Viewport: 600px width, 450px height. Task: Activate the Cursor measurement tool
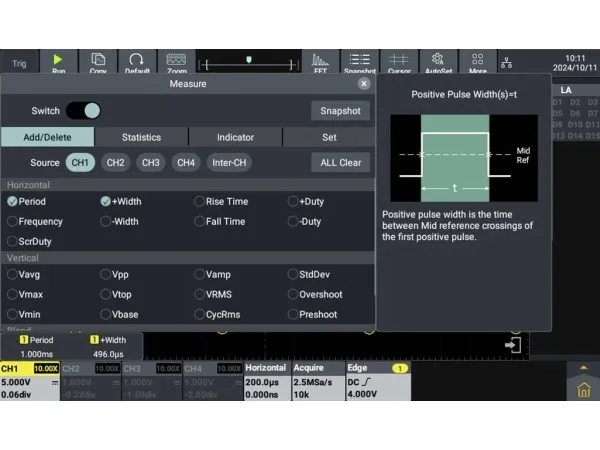click(399, 63)
